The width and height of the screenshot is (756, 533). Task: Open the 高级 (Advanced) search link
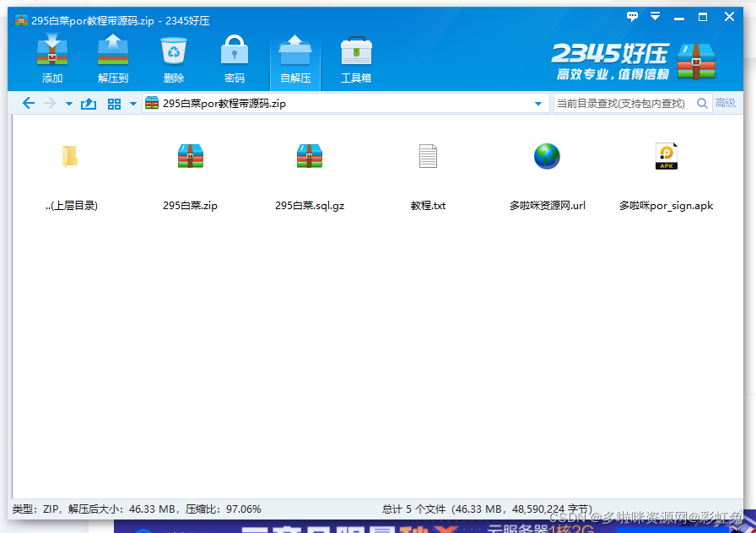(725, 103)
